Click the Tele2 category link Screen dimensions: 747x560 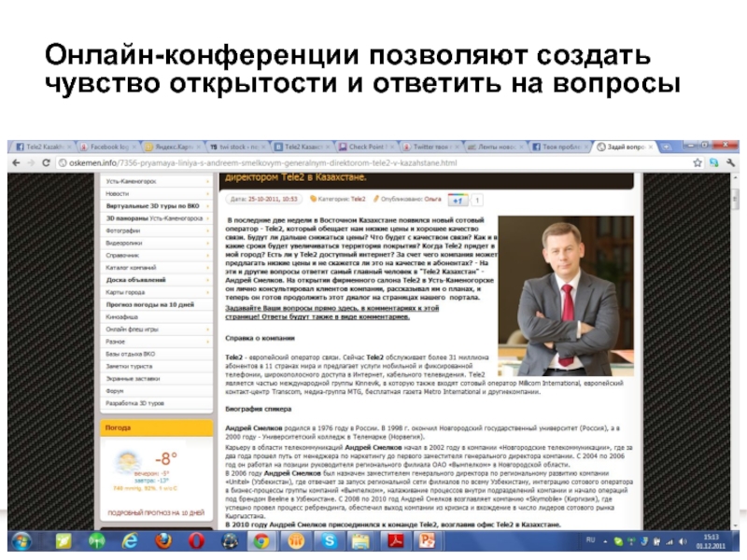coord(359,199)
